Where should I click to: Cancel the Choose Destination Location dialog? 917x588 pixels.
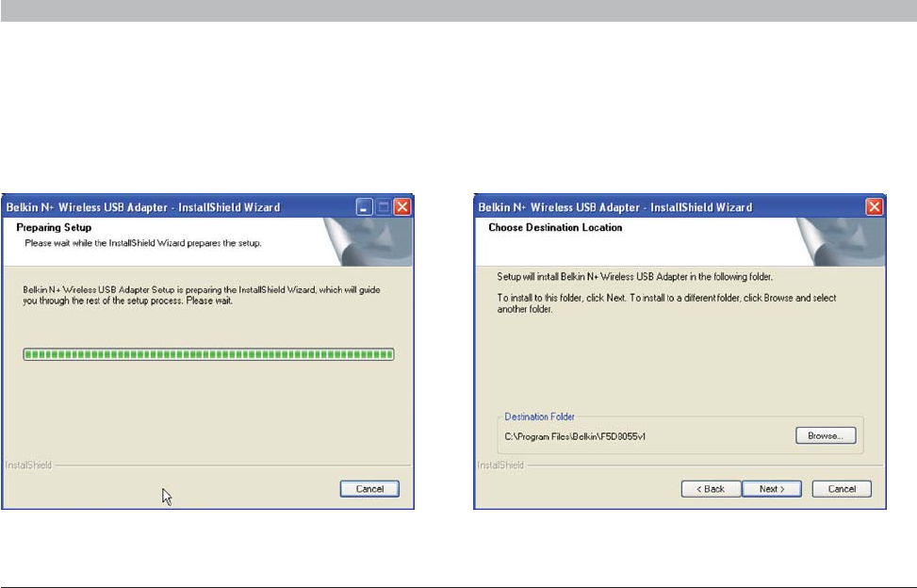[x=842, y=489]
